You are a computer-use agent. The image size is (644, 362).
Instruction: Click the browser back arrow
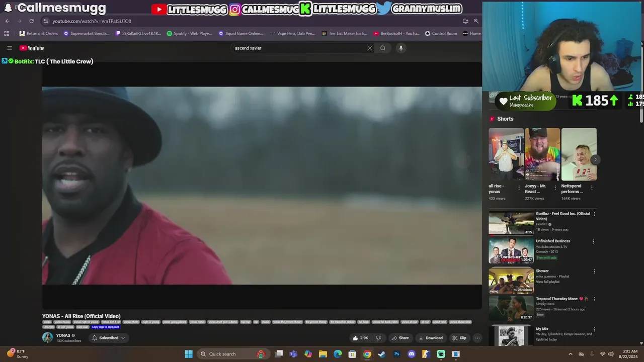7,21
